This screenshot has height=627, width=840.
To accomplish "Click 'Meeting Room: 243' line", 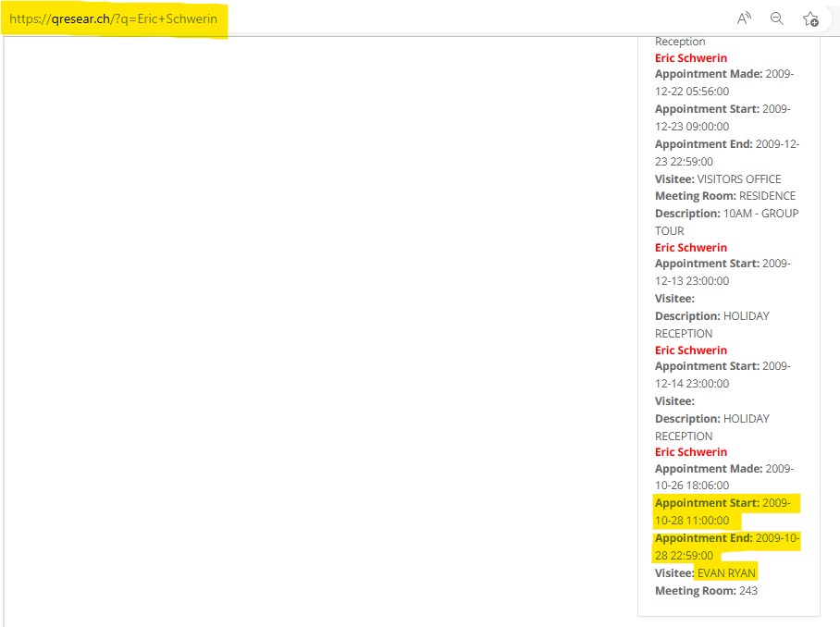I will point(706,591).
